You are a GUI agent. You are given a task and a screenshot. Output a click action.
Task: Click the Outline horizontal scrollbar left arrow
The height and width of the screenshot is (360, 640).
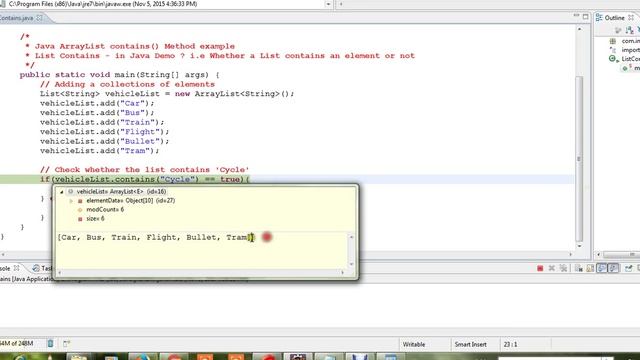point(599,254)
